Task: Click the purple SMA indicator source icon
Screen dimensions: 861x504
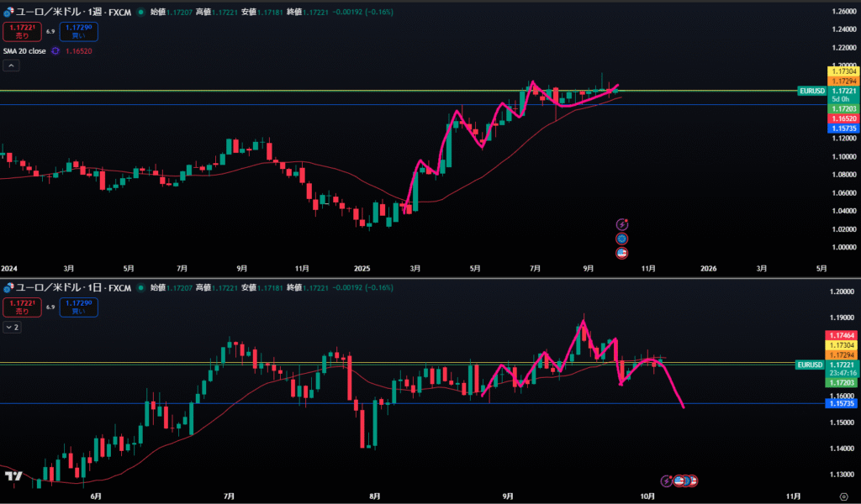Action: (55, 50)
